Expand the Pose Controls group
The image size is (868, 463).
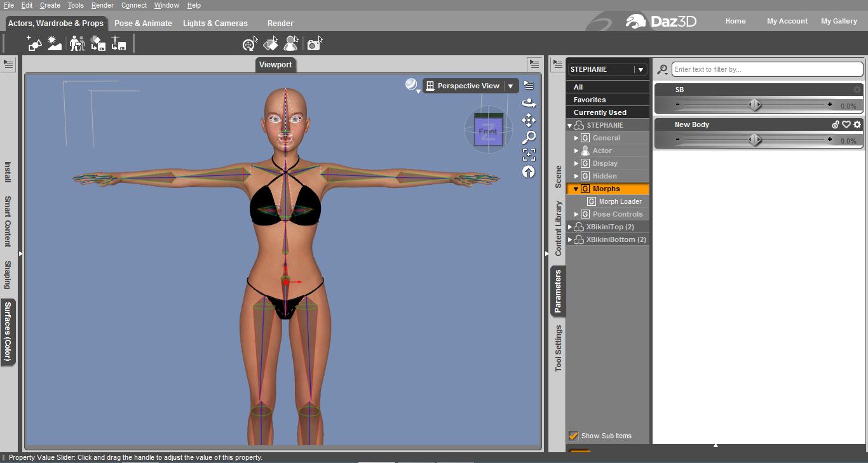[x=576, y=214]
